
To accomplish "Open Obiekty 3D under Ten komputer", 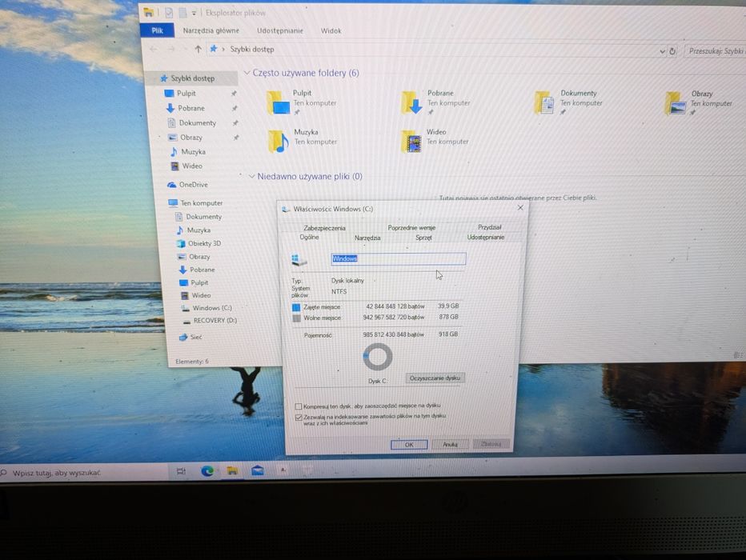I will [204, 243].
